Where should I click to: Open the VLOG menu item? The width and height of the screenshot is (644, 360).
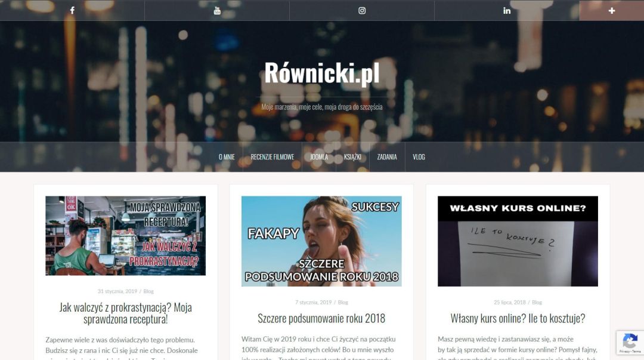(x=419, y=157)
